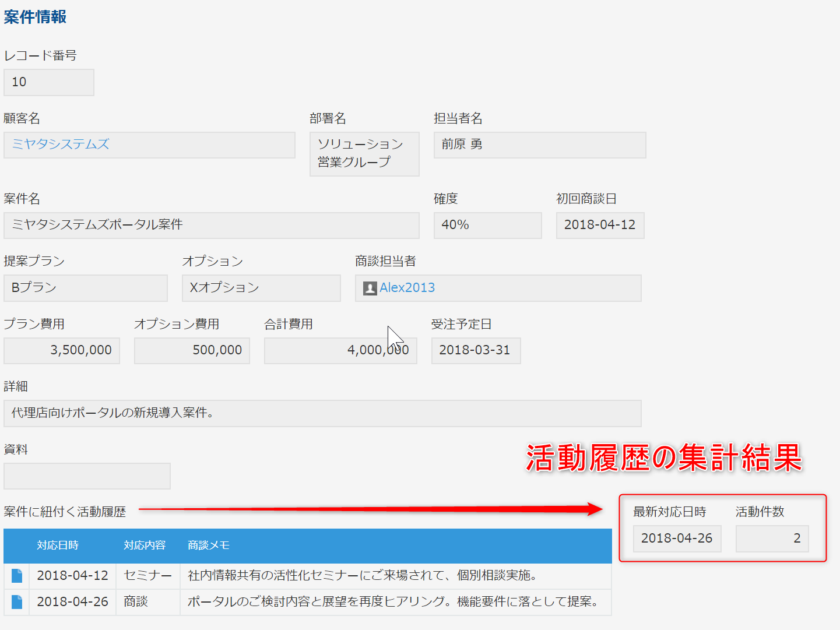Open the Alex2013 user profile link
Screen dimensions: 840x630
[x=409, y=287]
